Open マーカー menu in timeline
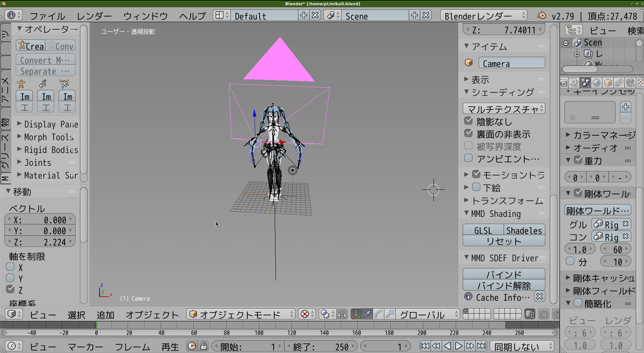The height and width of the screenshot is (353, 644). tap(86, 347)
